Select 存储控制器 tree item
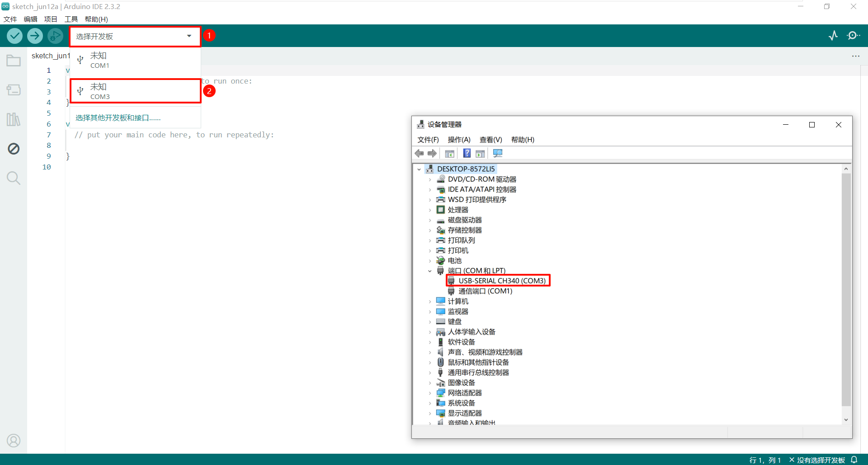868x465 pixels. [465, 230]
